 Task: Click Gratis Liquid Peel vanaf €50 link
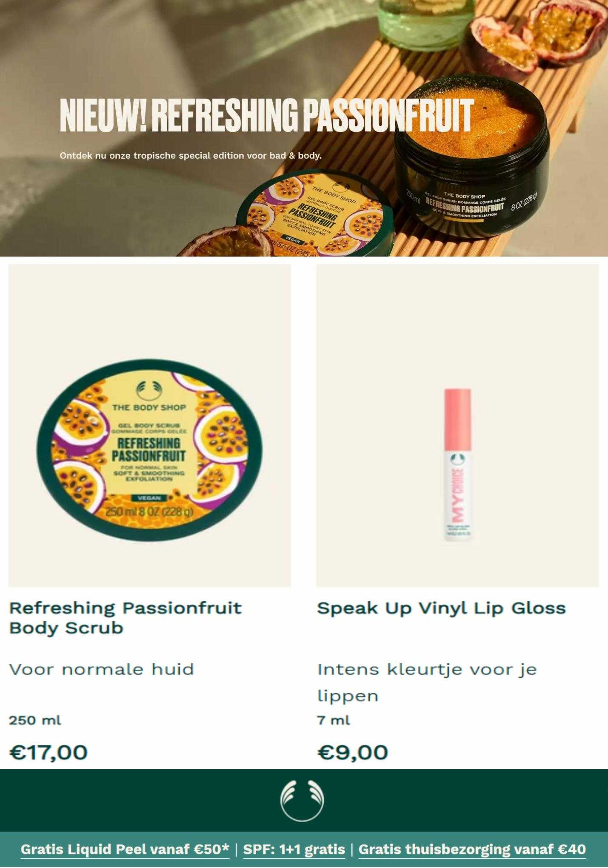125,849
